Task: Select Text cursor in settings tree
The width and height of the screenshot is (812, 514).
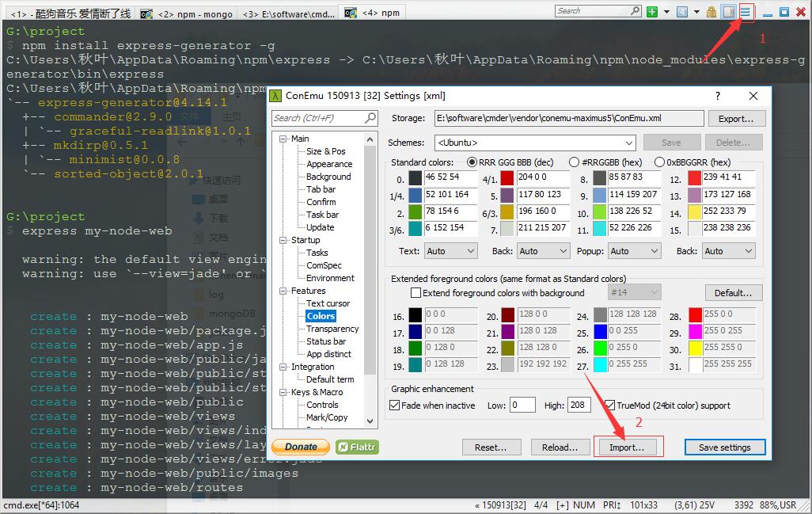Action: pos(328,303)
